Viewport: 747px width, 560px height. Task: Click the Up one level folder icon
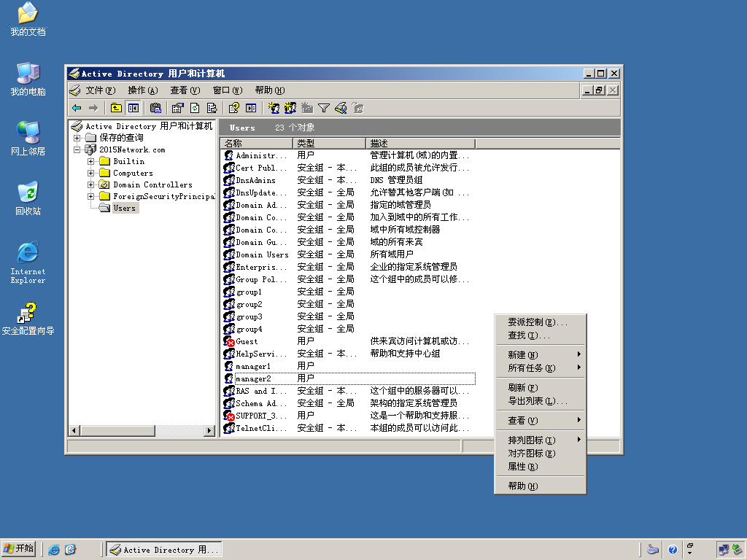click(116, 108)
